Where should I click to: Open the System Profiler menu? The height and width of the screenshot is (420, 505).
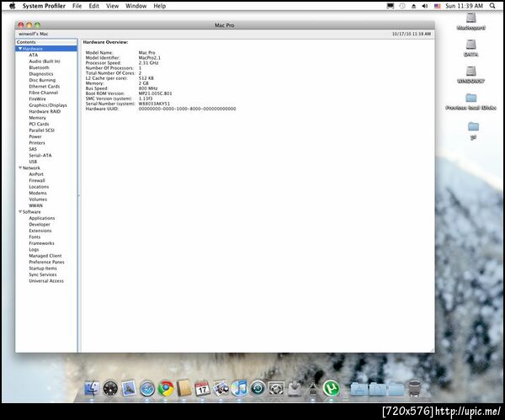[44, 6]
